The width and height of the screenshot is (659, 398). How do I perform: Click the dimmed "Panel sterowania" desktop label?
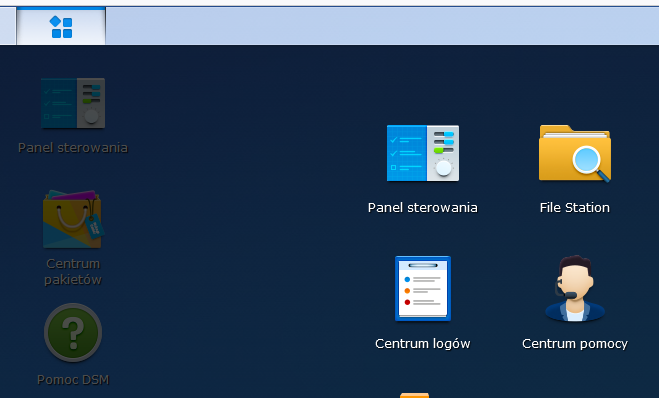[x=73, y=148]
